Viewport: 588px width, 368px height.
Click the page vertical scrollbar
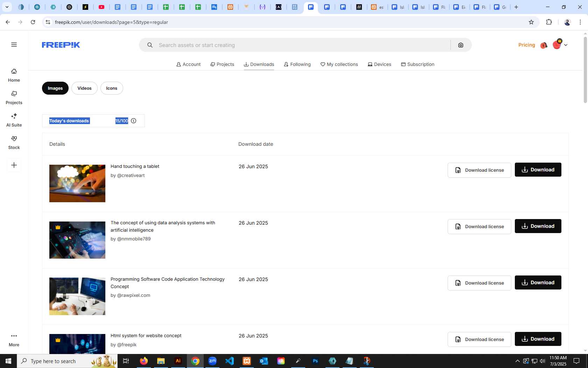585,70
